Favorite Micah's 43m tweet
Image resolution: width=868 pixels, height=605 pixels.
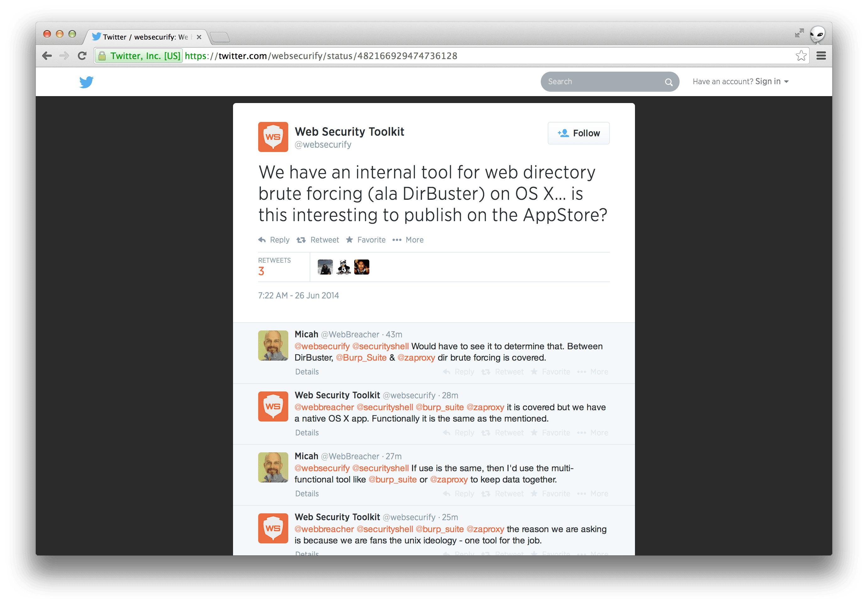pos(551,372)
